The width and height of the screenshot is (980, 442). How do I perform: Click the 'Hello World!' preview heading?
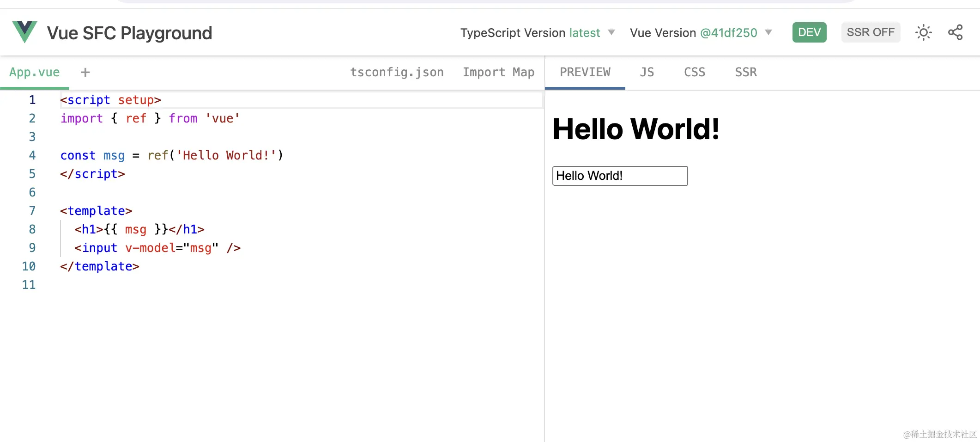point(635,129)
